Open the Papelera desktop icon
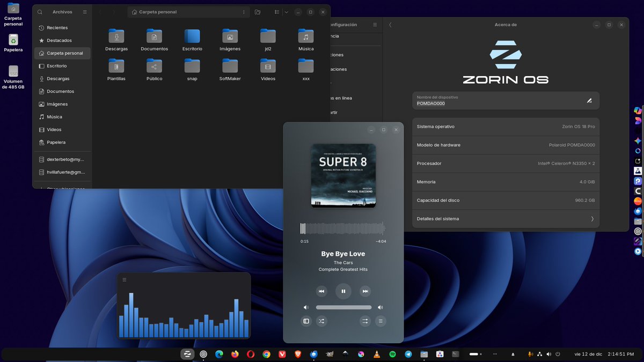The width and height of the screenshot is (644, 362). 13,43
